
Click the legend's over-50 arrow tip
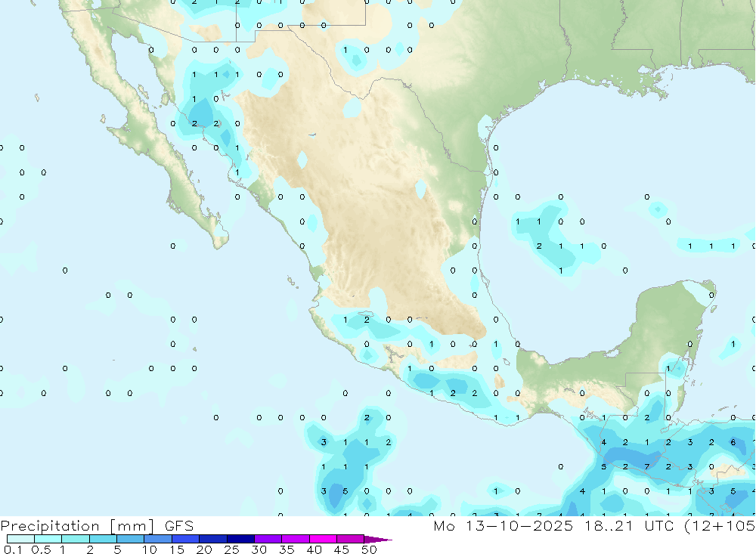coord(379,539)
